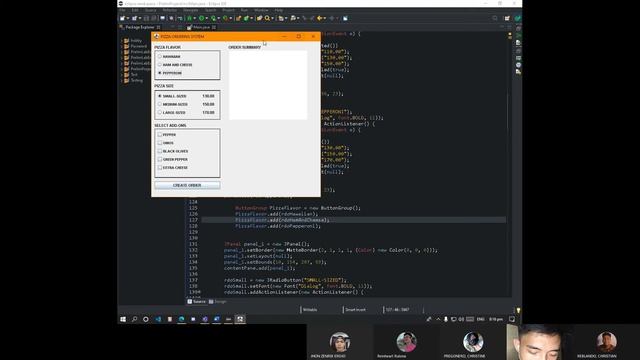Open the Run dropdown arrow
Viewport: 640px width, 360px height.
click(207, 18)
